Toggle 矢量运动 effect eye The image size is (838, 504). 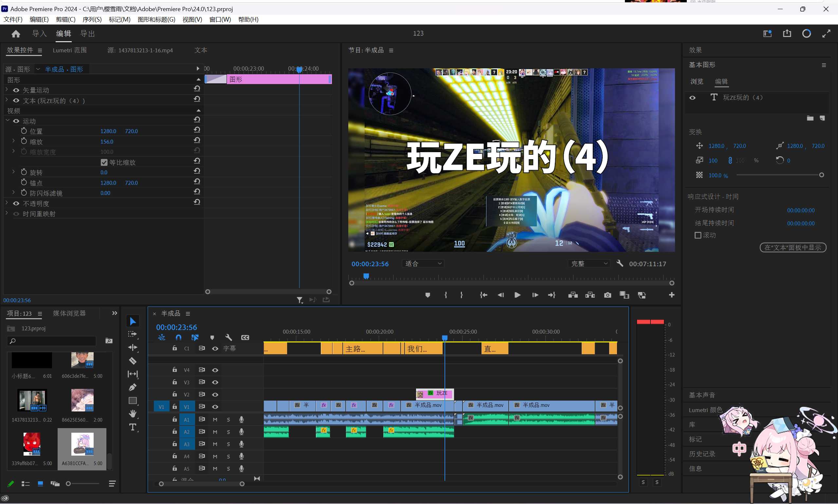(16, 90)
